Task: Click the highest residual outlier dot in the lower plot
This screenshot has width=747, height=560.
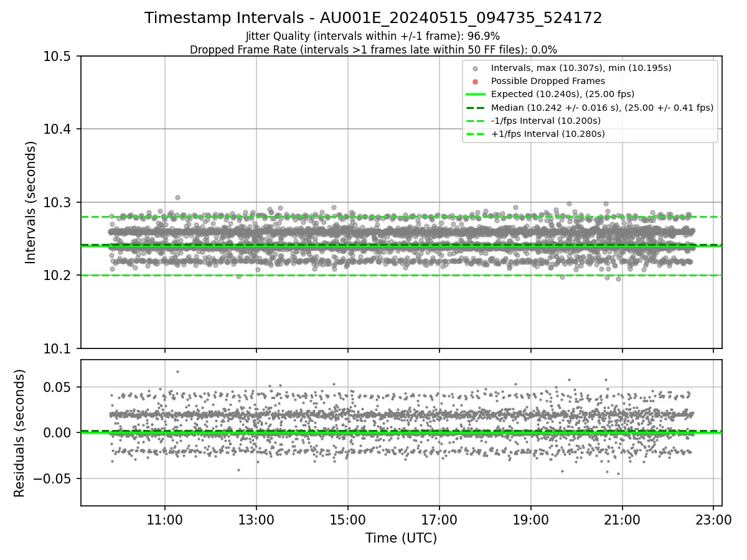Action: [177, 371]
